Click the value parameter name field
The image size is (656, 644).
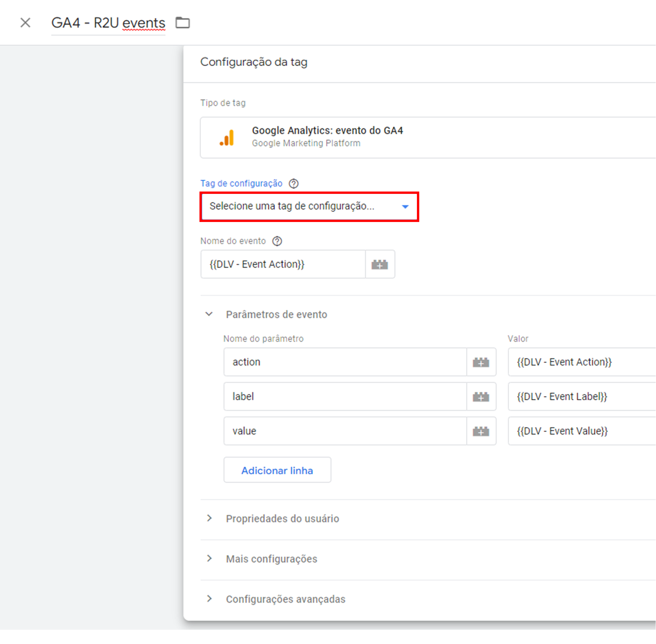pyautogui.click(x=345, y=431)
